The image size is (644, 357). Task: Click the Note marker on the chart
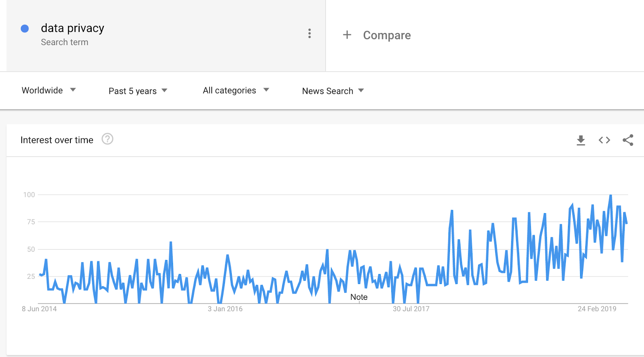pyautogui.click(x=359, y=297)
